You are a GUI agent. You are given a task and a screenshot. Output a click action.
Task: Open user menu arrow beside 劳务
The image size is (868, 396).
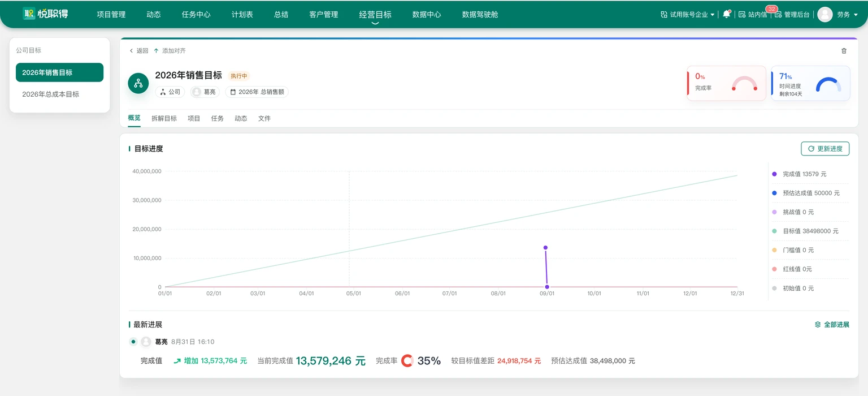point(856,15)
